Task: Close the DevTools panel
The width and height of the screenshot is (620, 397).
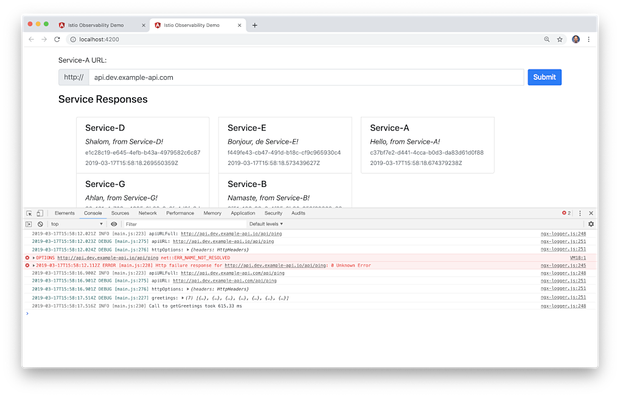Action: pos(591,213)
